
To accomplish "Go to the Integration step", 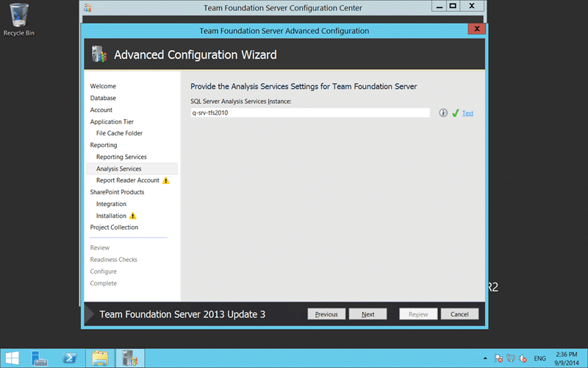I will point(111,204).
